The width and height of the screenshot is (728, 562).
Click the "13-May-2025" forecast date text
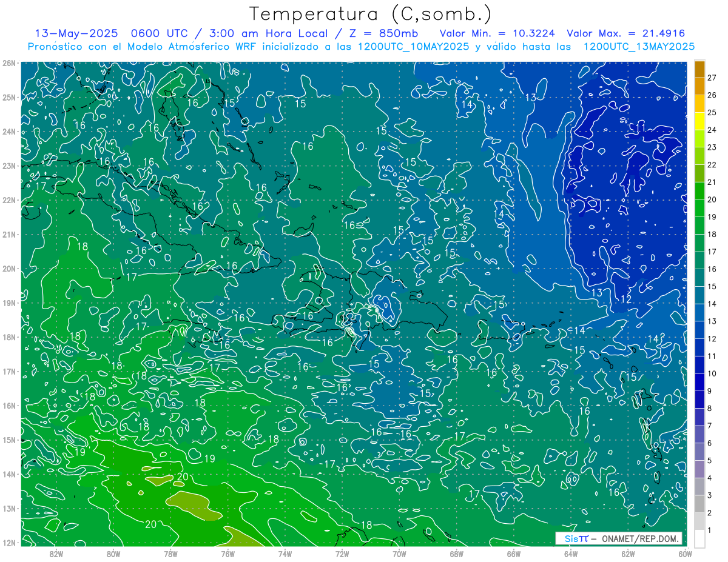[x=75, y=33]
